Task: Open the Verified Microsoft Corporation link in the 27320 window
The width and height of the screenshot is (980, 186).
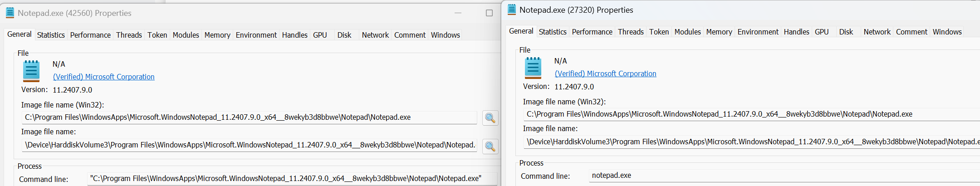Action: [605, 73]
